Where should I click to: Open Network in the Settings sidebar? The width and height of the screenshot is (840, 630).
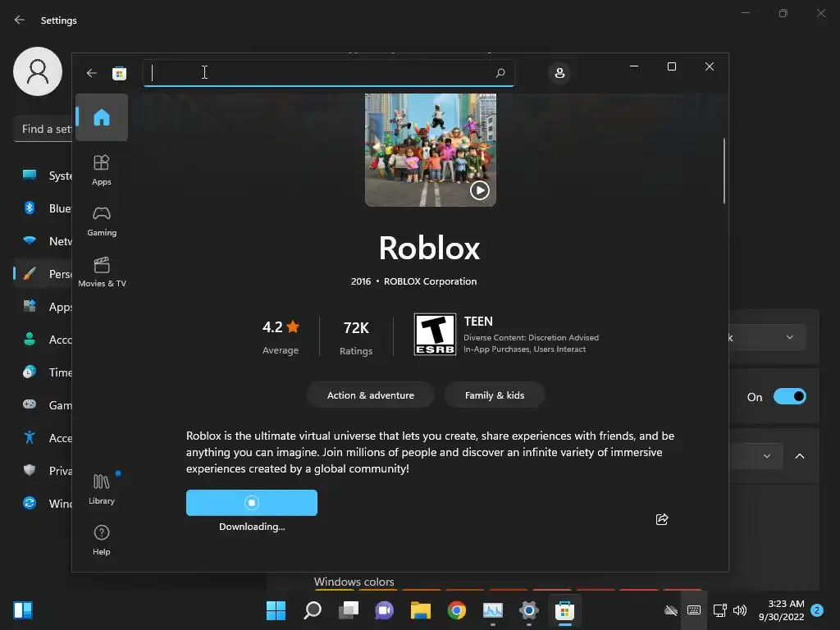[x=43, y=241]
